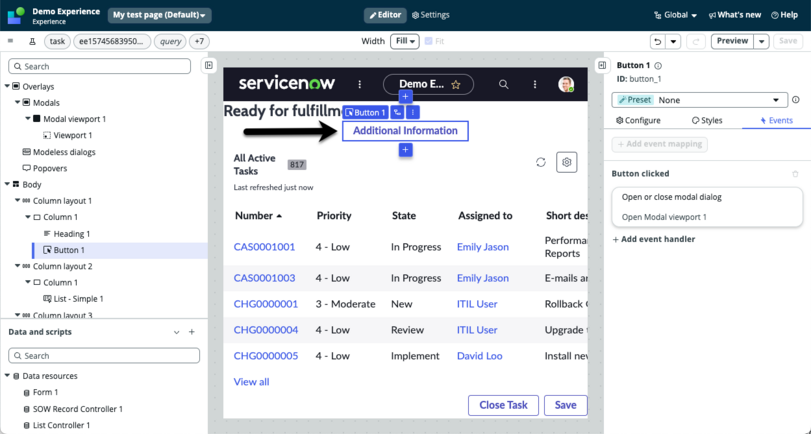Viewport: 811px width, 434px height.
Task: Collapse the Modals tree node
Action: (x=18, y=102)
